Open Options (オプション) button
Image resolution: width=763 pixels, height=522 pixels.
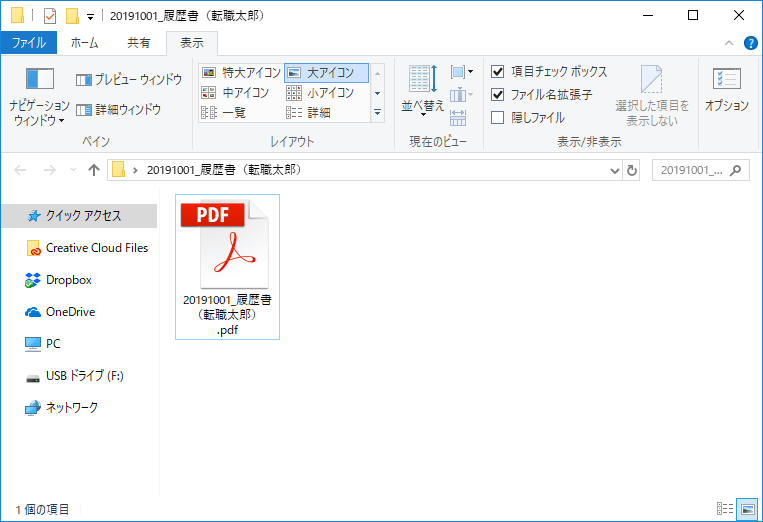coord(727,90)
